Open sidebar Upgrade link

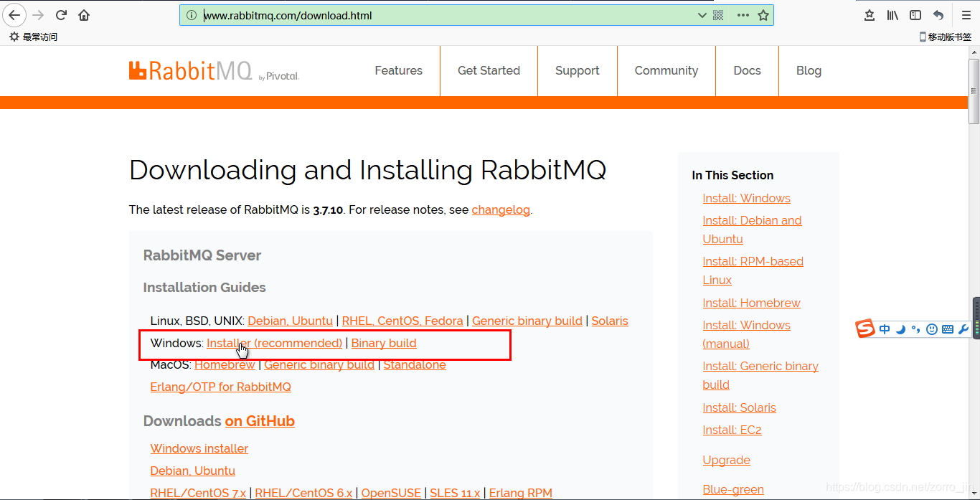[x=727, y=460]
